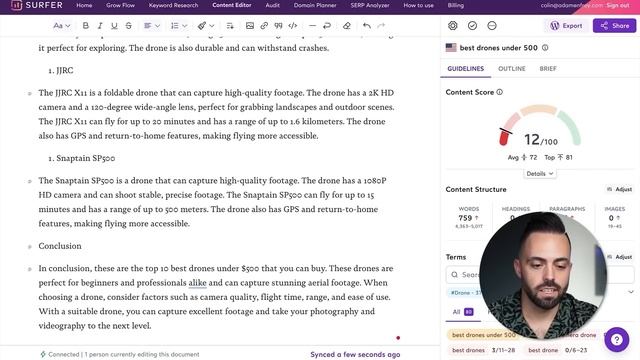
Task: Click the 'best drones under 500' term
Action: [484, 335]
